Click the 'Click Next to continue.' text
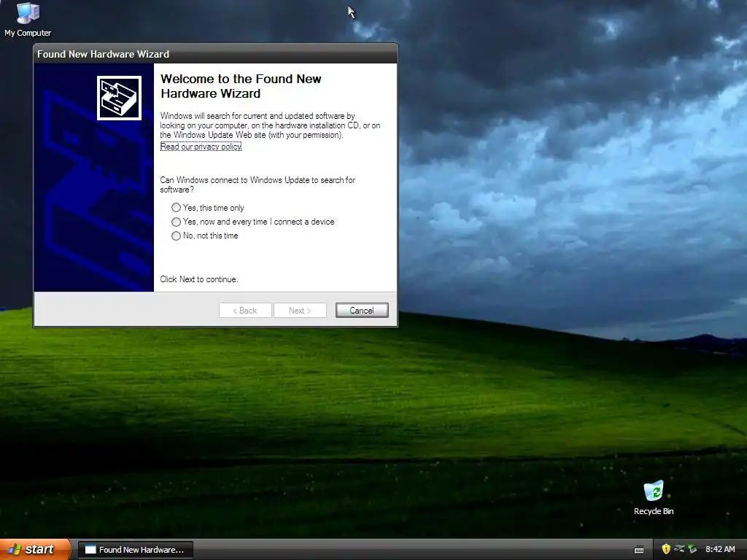The height and width of the screenshot is (560, 747). [199, 279]
